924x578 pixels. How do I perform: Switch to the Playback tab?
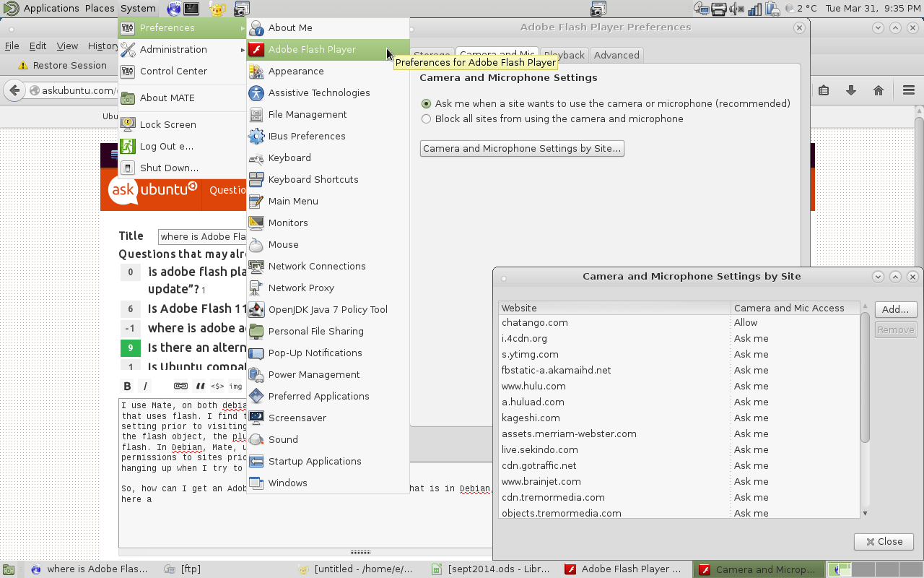coord(564,55)
